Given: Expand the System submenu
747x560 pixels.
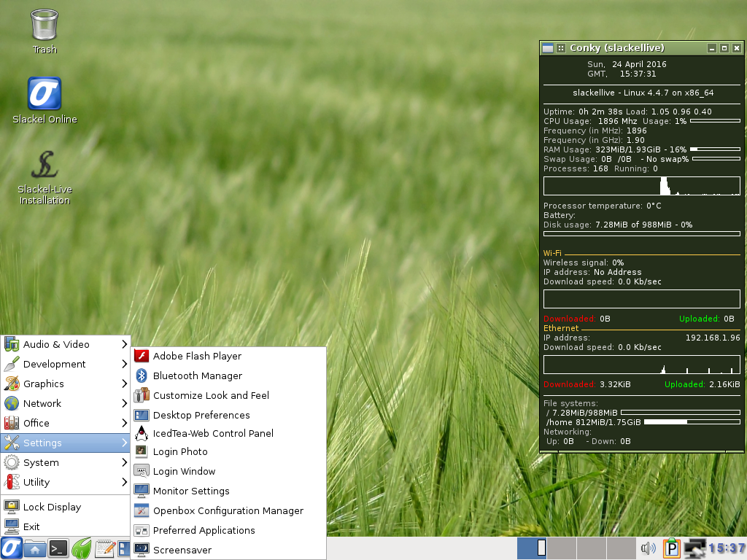Looking at the screenshot, I should (x=65, y=462).
